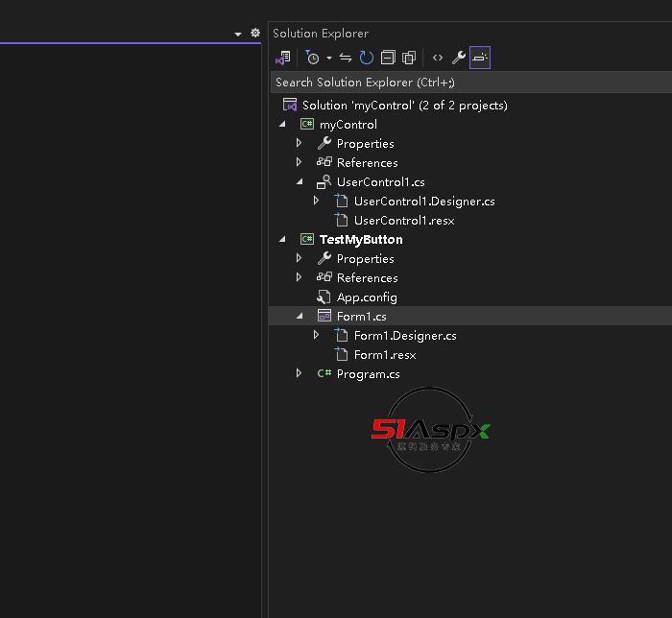Collapse the myControl project node
Viewport: 672px width, 618px height.
(282, 125)
